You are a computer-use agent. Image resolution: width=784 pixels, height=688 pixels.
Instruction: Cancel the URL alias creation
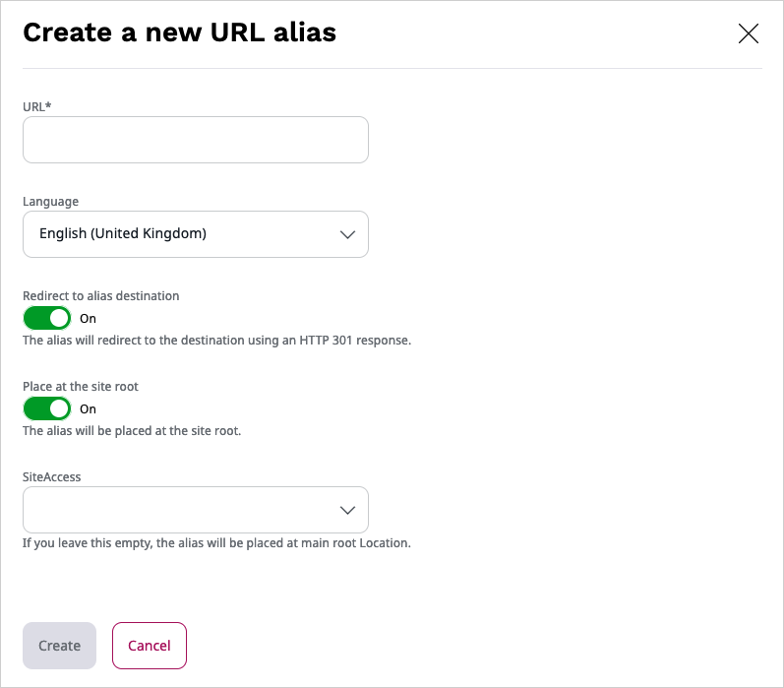click(150, 646)
